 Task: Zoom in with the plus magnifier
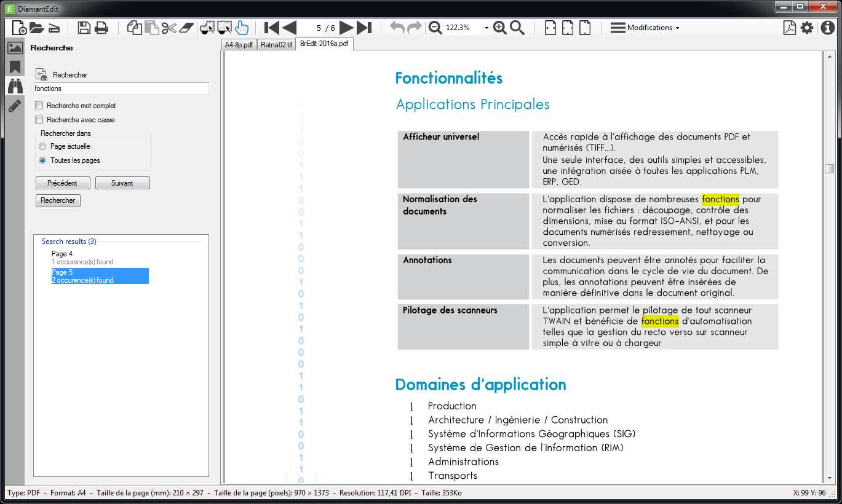coord(500,28)
